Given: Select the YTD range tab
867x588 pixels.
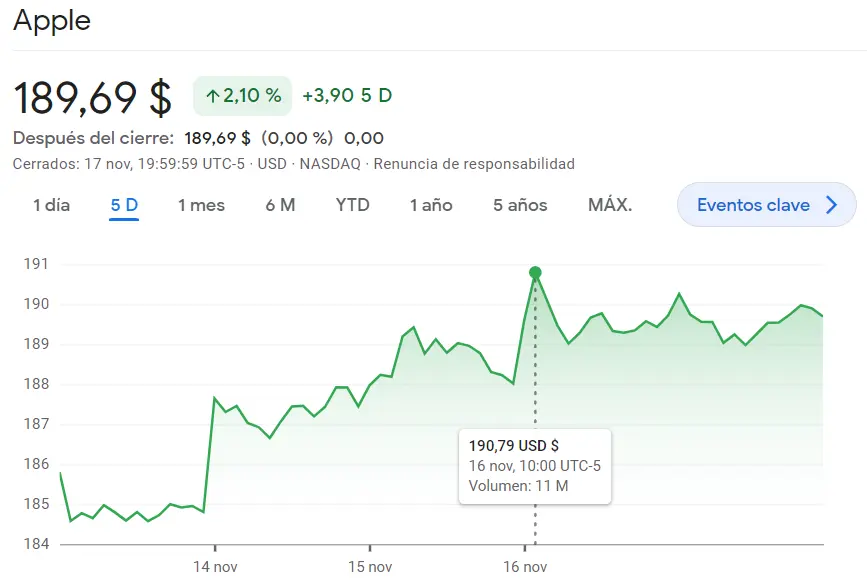Looking at the screenshot, I should 351,204.
